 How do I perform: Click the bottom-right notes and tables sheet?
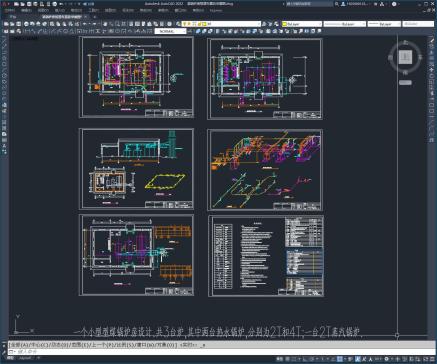tap(266, 256)
